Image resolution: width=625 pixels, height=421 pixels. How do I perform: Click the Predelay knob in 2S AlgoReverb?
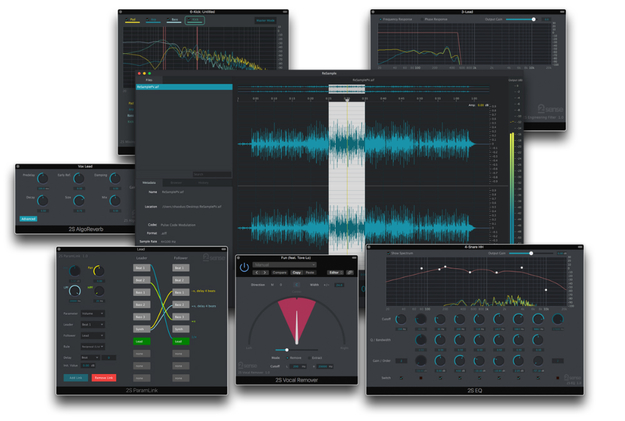43,178
